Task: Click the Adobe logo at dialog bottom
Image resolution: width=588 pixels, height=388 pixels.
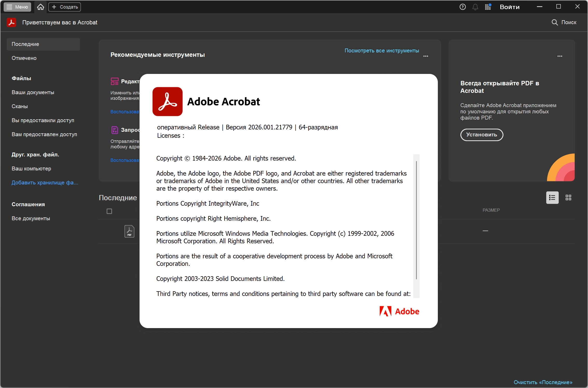Action: tap(399, 311)
